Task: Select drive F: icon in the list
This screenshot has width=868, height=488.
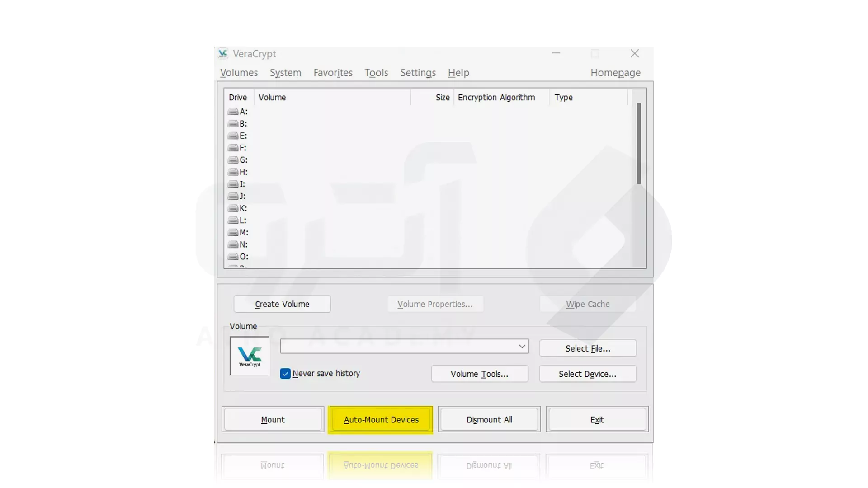Action: click(x=233, y=148)
